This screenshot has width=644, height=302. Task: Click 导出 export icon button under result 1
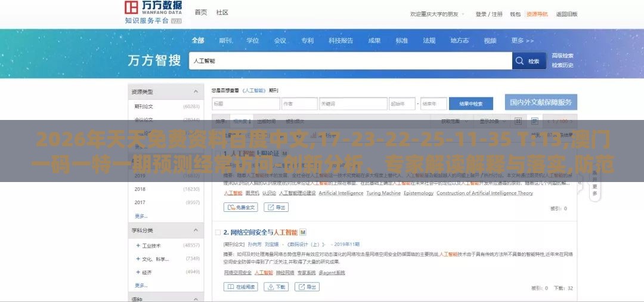(x=276, y=208)
